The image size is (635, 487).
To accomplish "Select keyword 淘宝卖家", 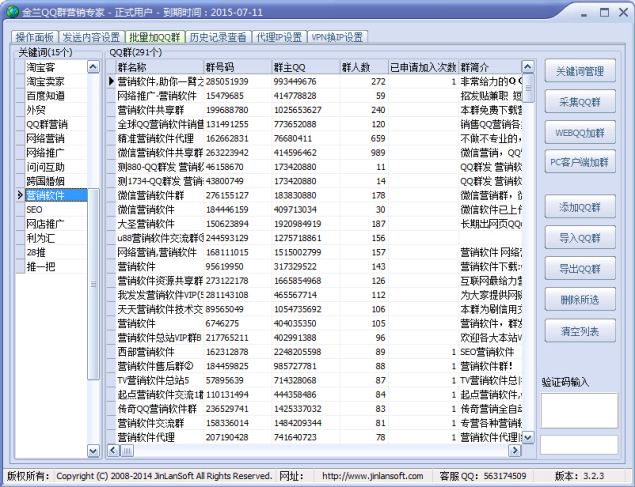I will 56,81.
